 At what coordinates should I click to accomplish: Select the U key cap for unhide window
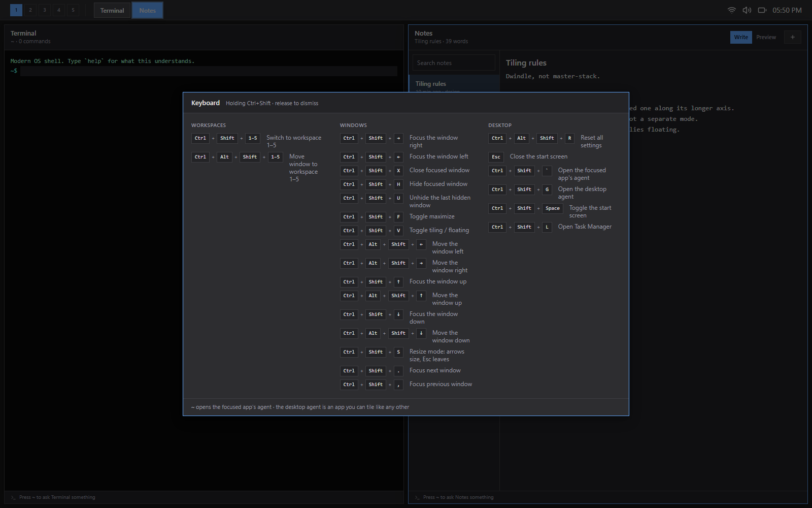(398, 198)
